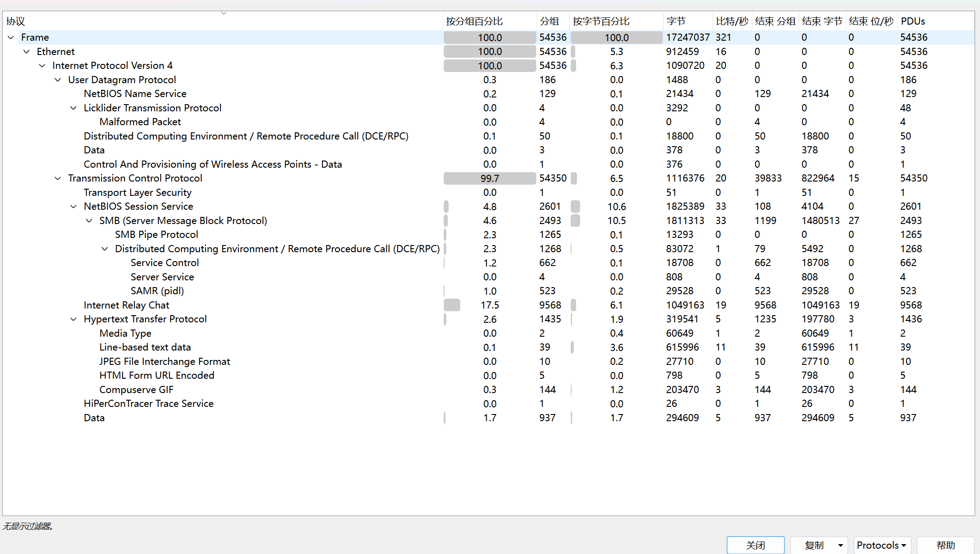This screenshot has height=554, width=980.
Task: Click the 复制 button
Action: pyautogui.click(x=814, y=546)
